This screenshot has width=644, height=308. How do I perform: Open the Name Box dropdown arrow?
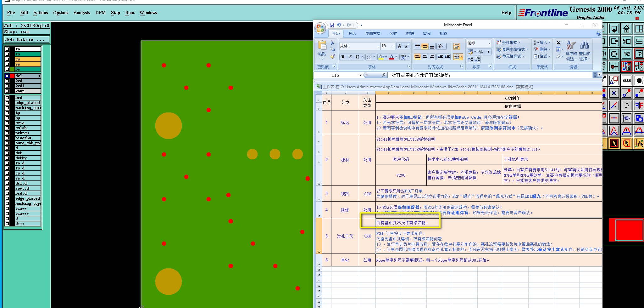click(360, 75)
